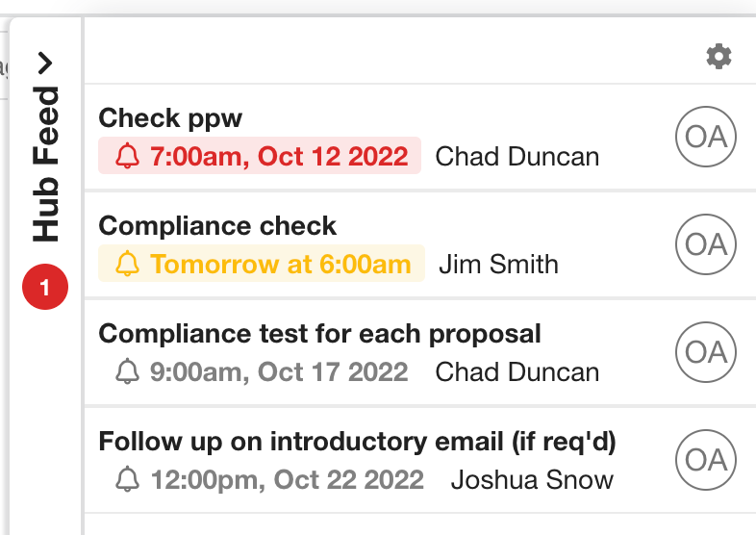Image resolution: width=756 pixels, height=535 pixels.
Task: Click OA avatar on Compliance test row
Action: click(x=706, y=352)
